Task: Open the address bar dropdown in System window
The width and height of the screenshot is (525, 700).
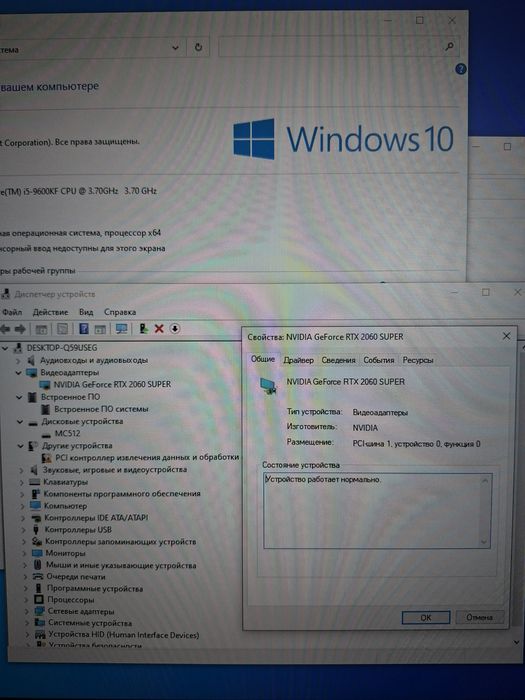Action: pos(175,48)
